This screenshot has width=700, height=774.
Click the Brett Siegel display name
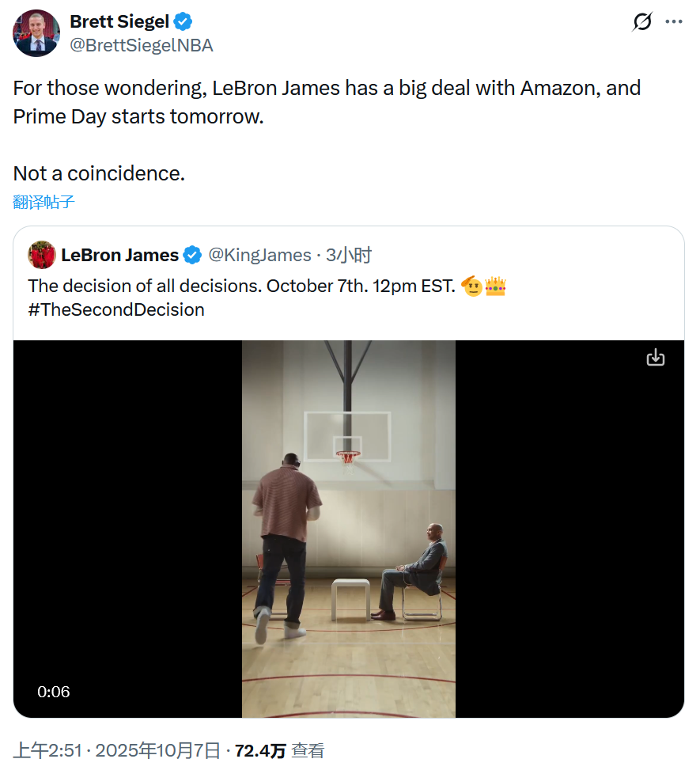coord(119,22)
